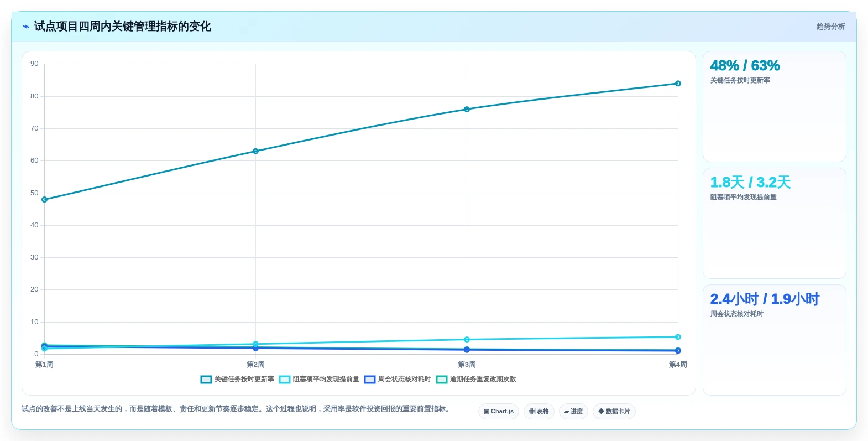Toggle 关键任务按时更新率 legend series
The image size is (868, 441).
(x=237, y=380)
